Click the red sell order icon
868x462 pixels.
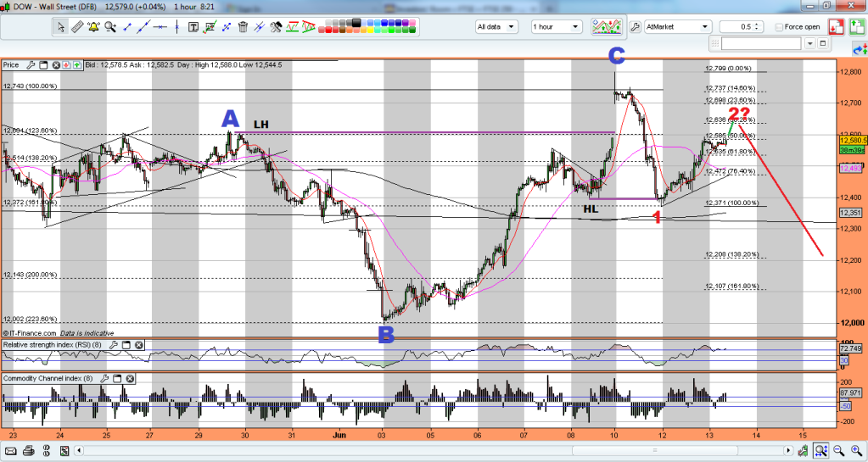836,26
